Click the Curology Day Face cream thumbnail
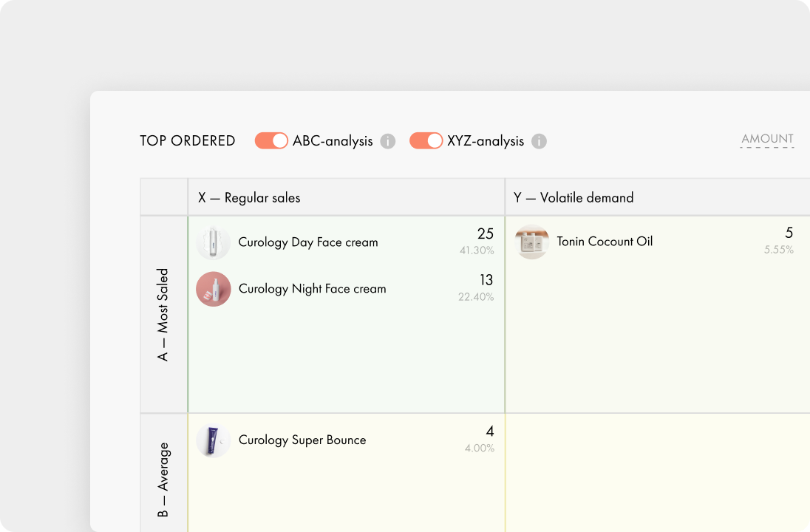The image size is (810, 532). point(214,242)
